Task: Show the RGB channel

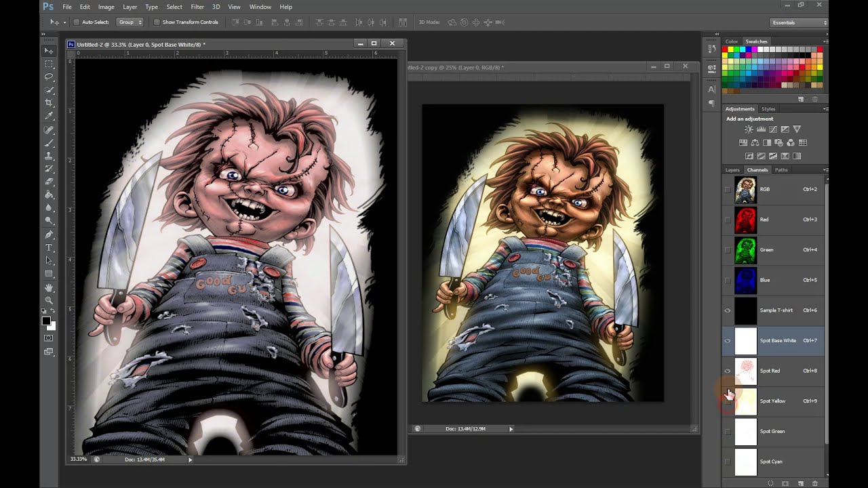Action: 728,189
